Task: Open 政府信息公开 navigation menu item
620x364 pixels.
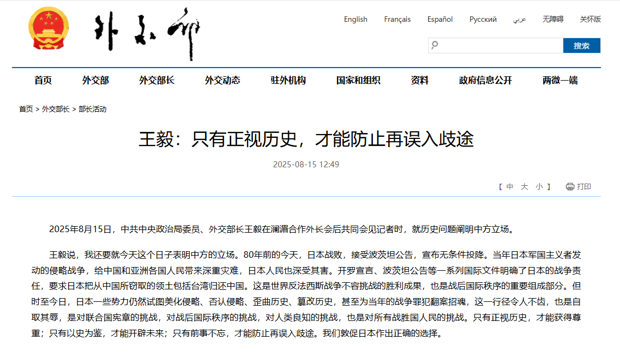Action: click(x=485, y=80)
